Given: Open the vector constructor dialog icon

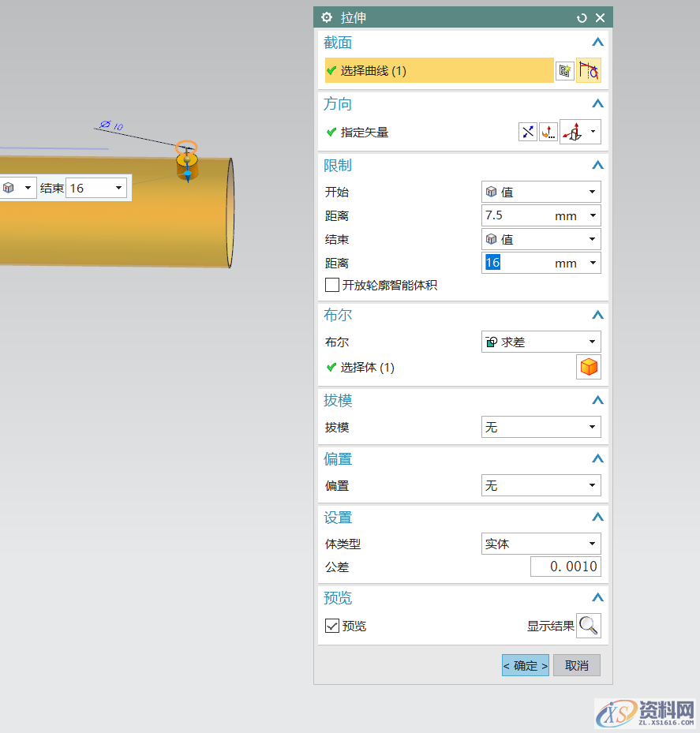Looking at the screenshot, I should [x=548, y=132].
